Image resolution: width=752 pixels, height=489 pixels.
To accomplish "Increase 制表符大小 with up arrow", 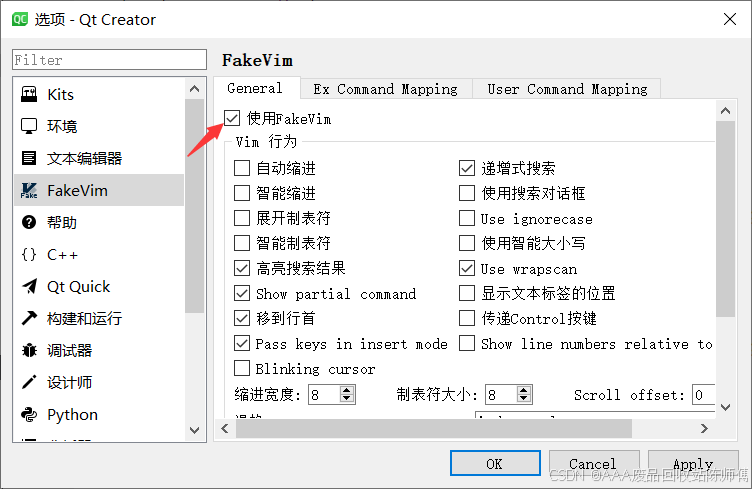I will click(x=524, y=390).
